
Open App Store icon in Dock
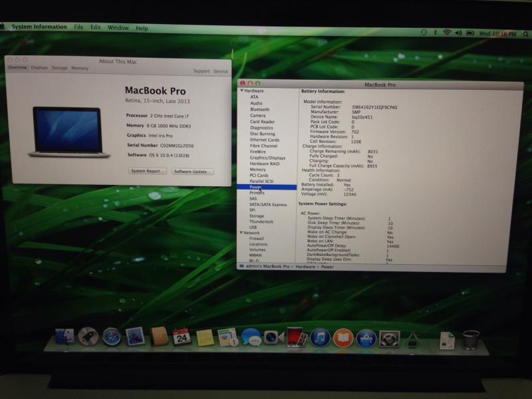[366, 338]
